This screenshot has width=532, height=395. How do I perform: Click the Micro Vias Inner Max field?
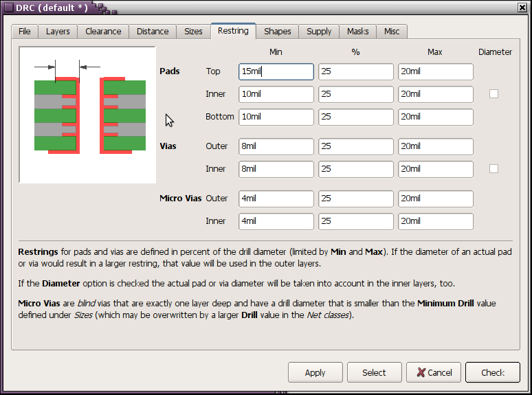tap(435, 221)
